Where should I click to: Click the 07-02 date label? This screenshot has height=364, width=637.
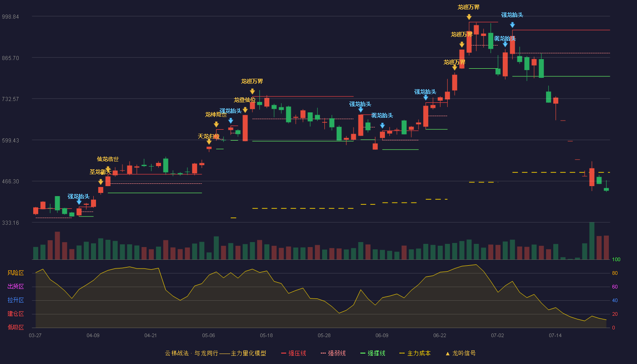497,335
